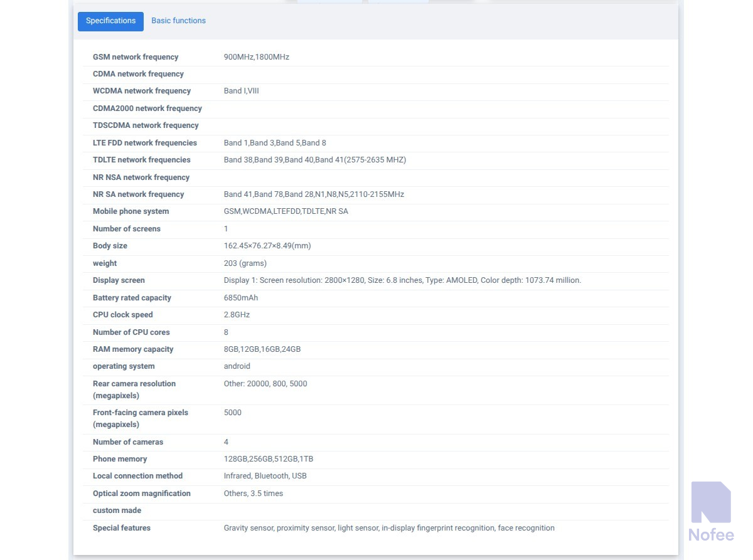Click the NR SA network frequency value

pyautogui.click(x=314, y=194)
